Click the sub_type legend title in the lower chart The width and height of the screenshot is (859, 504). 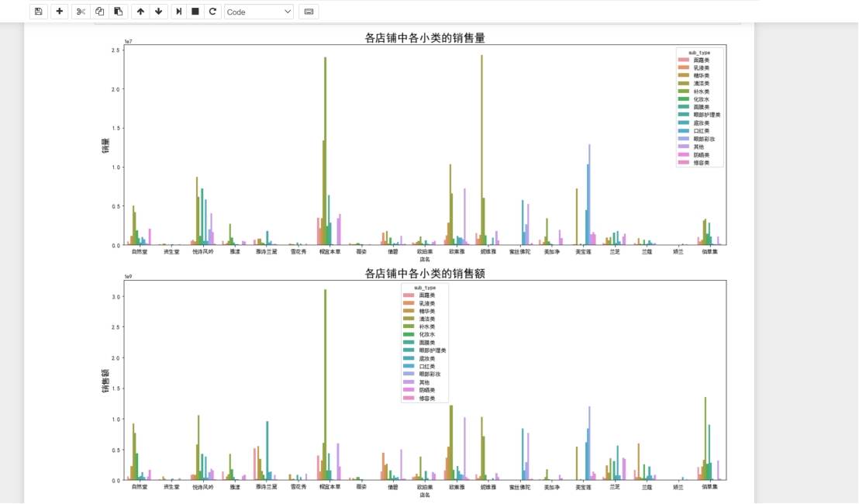click(425, 288)
